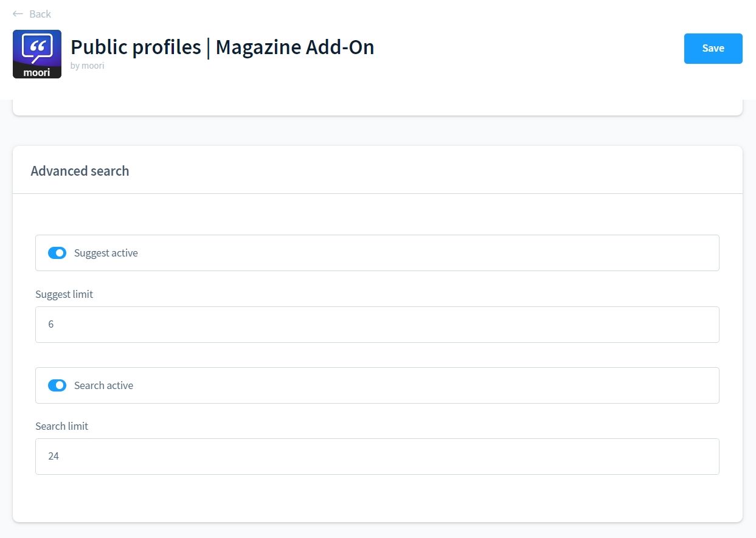Click the Search limit field label

[x=61, y=426]
